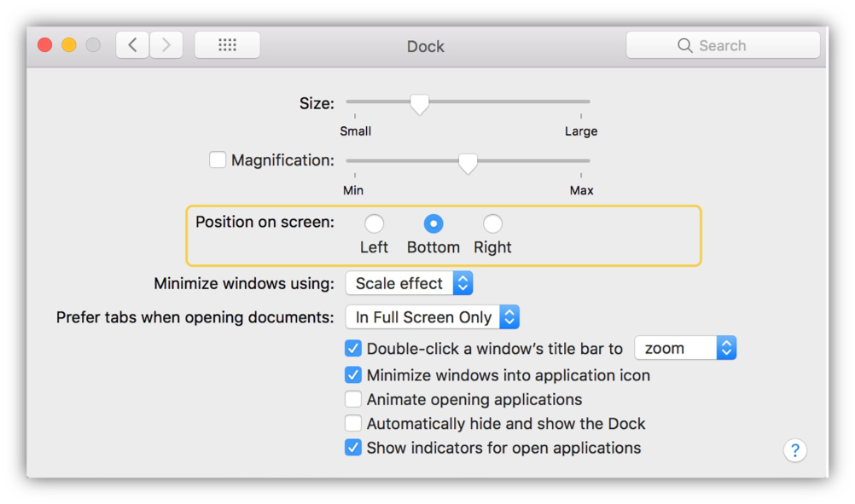Disable Show indicators for open applications
The image size is (855, 504).
pyautogui.click(x=353, y=448)
